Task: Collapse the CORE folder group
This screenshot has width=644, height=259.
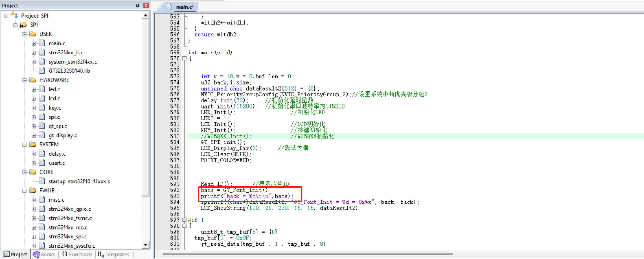Action: click(x=25, y=172)
